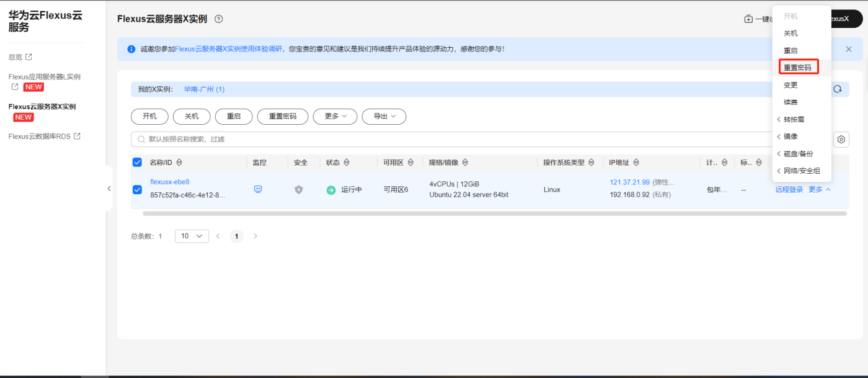Click the 121.37.21.99 elastic IP link

point(629,182)
